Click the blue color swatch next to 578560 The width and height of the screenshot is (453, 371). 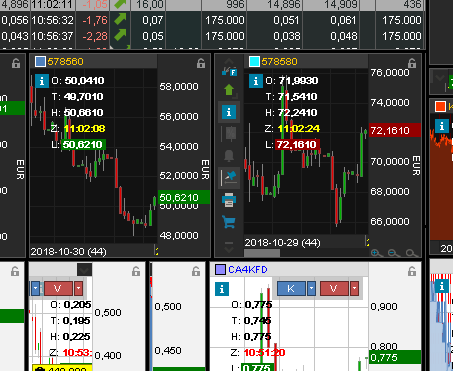tap(40, 62)
